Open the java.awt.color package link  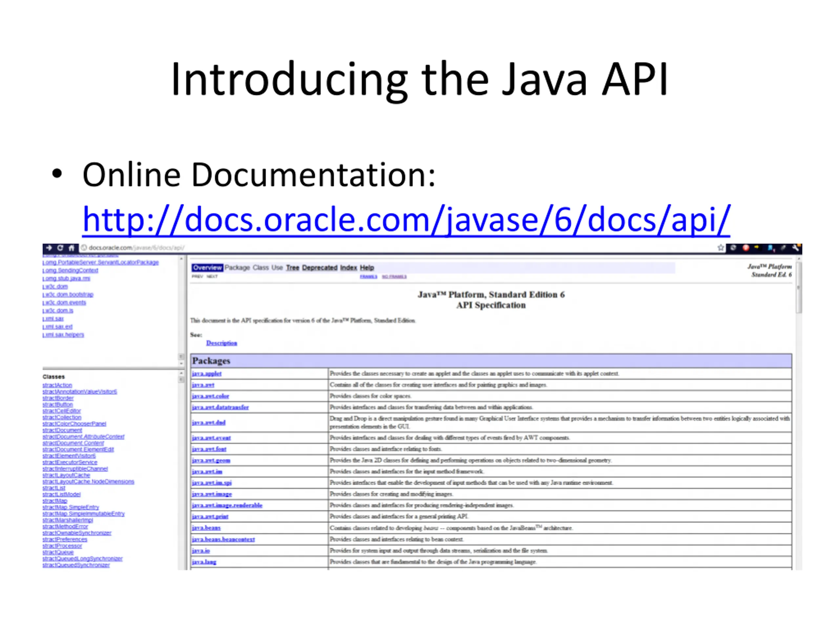tap(210, 396)
